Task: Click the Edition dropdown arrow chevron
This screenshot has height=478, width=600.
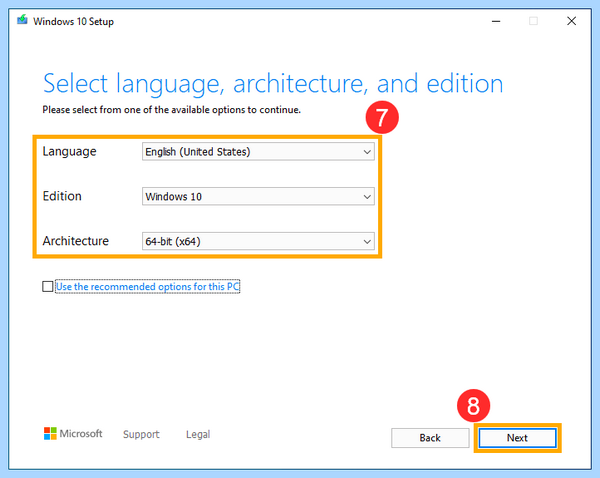Action: [367, 197]
